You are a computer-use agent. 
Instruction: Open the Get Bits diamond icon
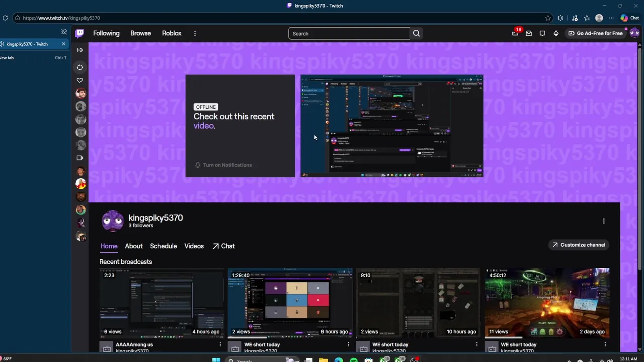(x=556, y=33)
